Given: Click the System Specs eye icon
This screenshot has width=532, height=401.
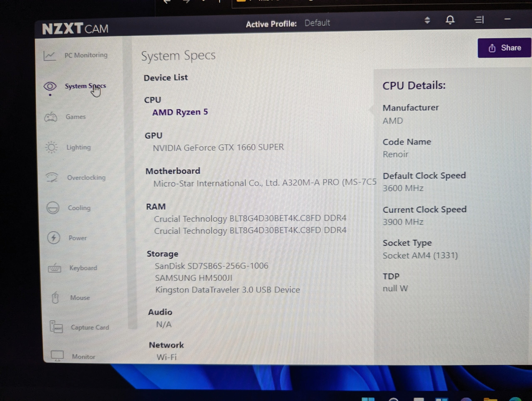Looking at the screenshot, I should click(50, 86).
